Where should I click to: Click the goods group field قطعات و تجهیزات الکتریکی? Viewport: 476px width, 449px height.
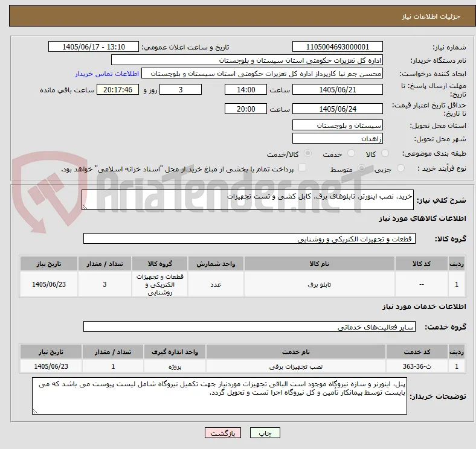(249, 238)
